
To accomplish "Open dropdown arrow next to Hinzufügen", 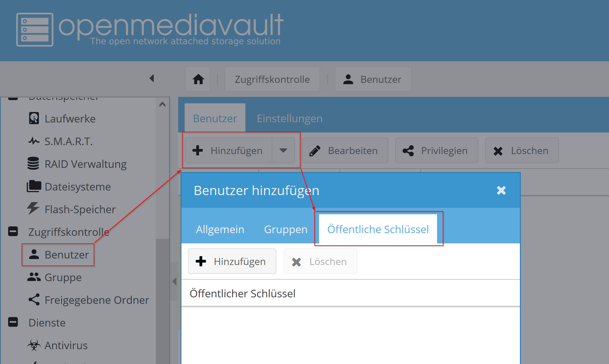I will (x=283, y=150).
